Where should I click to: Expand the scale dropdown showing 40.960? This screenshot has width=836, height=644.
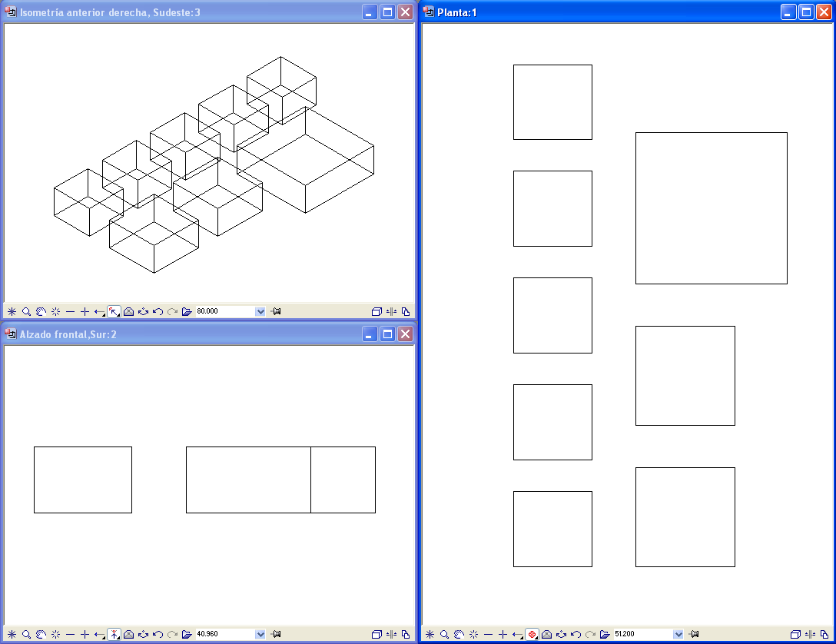260,635
